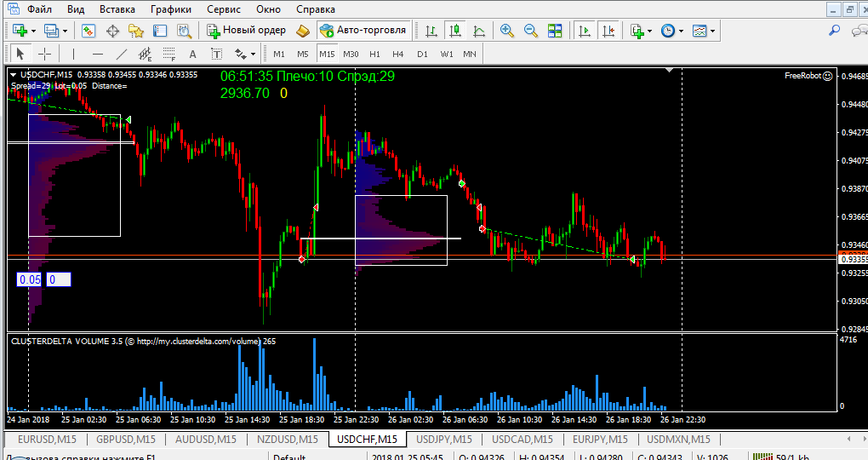Click the profiles icon
Viewport: 868px width, 460px height.
[x=51, y=31]
